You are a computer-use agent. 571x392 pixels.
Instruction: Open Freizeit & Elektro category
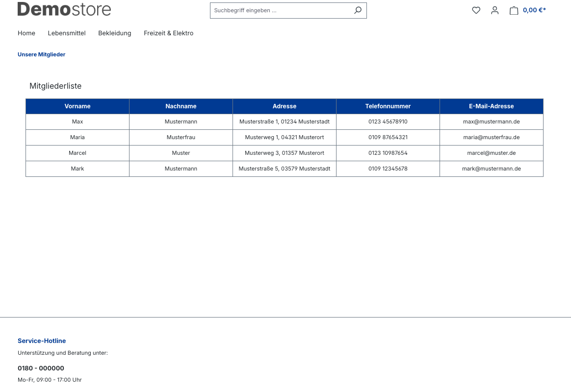[x=168, y=33]
